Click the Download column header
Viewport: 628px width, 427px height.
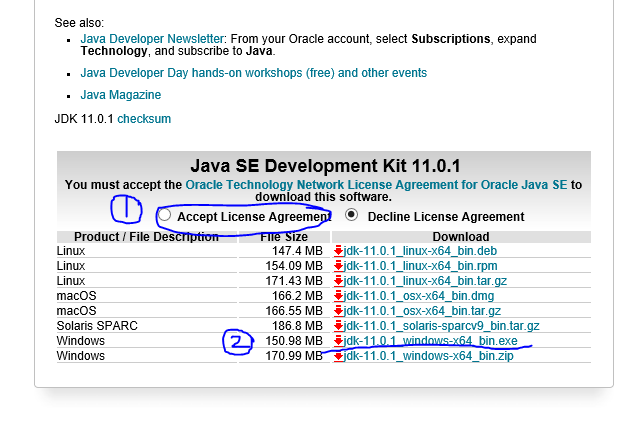[x=461, y=237]
